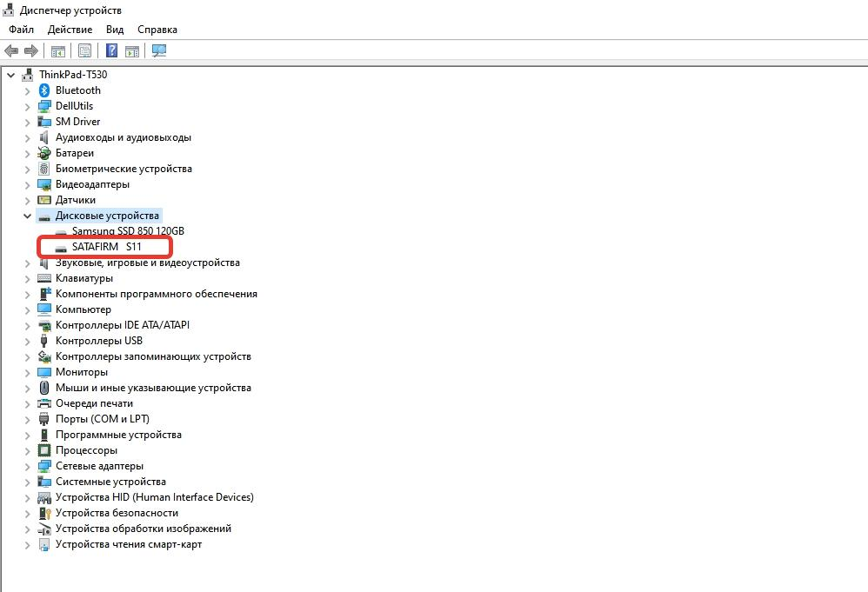Click the Клавиатуры keyboard icon
Screen dimensions: 868x592
pyautogui.click(x=44, y=278)
